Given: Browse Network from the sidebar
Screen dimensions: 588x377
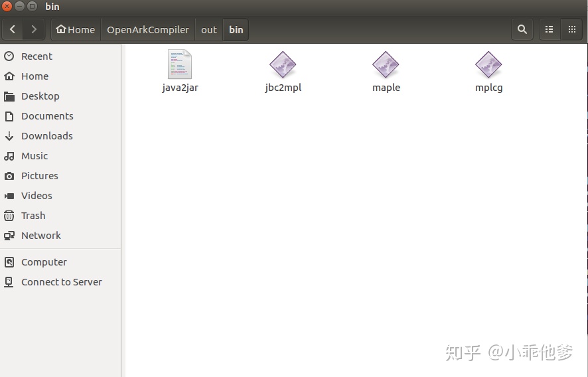Looking at the screenshot, I should 60,235.
